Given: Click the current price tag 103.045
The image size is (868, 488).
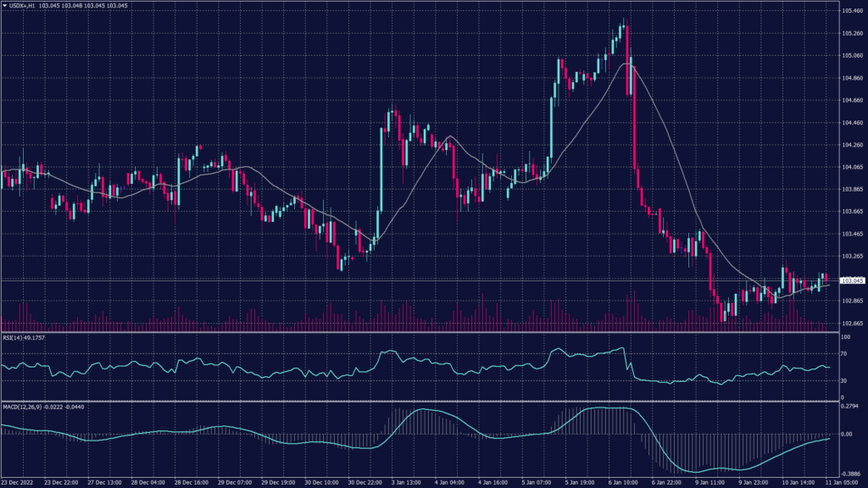Looking at the screenshot, I should tap(851, 280).
